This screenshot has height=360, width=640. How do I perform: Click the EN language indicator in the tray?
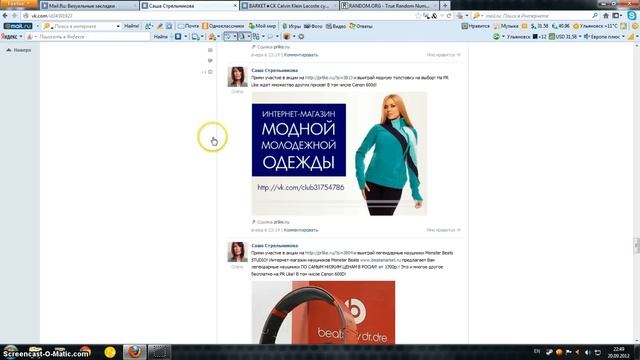(x=537, y=351)
